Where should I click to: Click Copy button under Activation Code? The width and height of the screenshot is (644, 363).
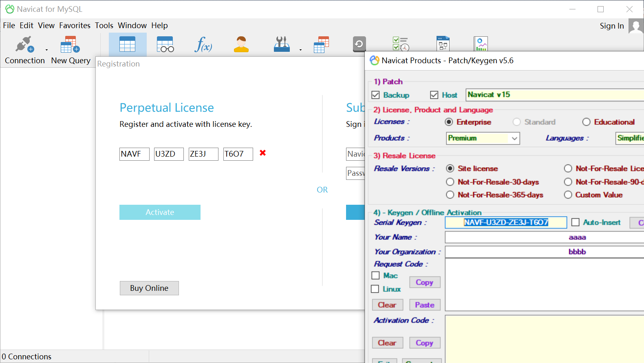[425, 343]
